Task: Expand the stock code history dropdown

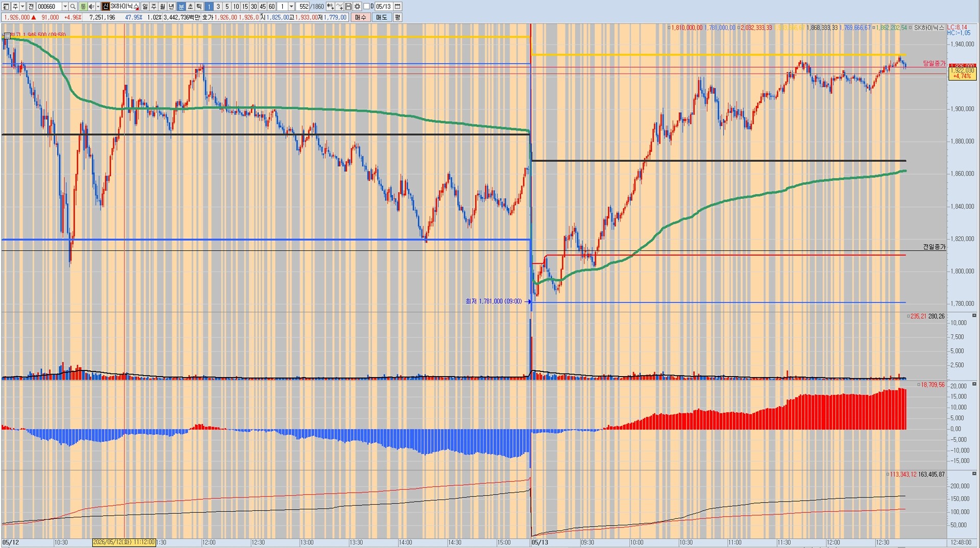Action: coord(65,7)
